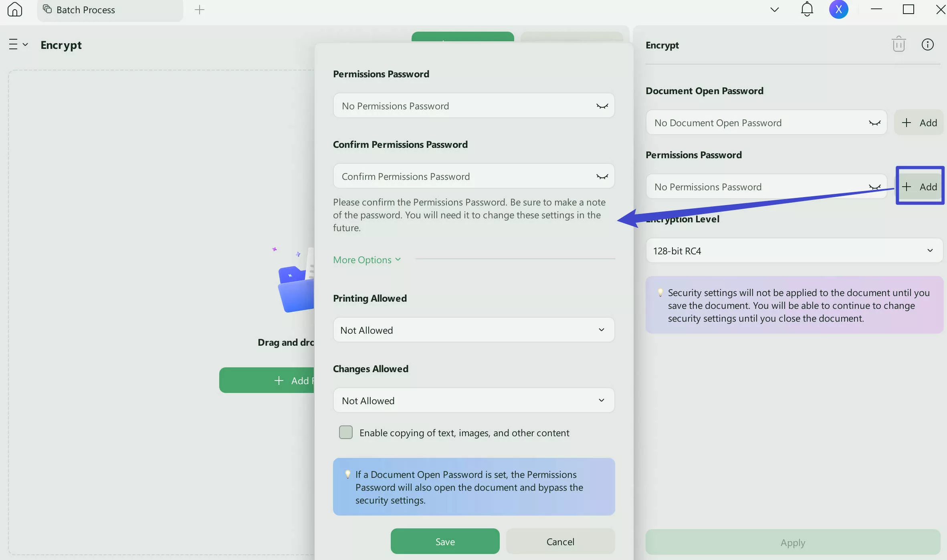
Task: Open the info icon in Encrypt panel
Action: (x=927, y=44)
